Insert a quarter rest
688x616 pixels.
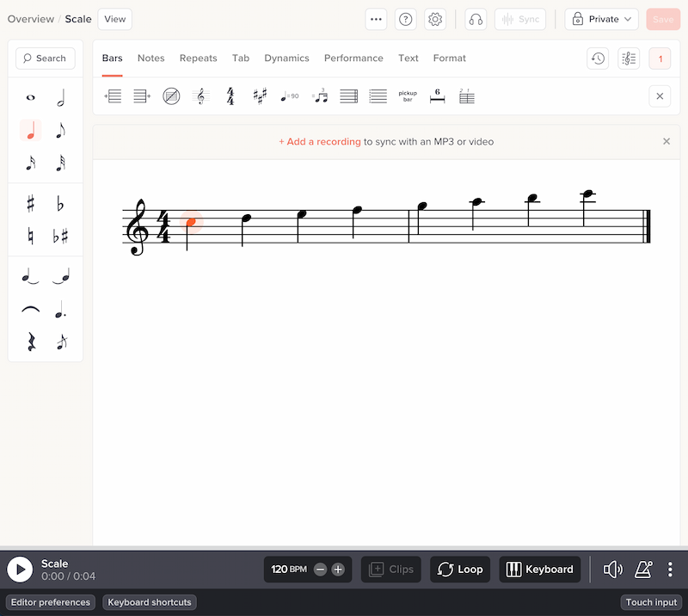30,342
